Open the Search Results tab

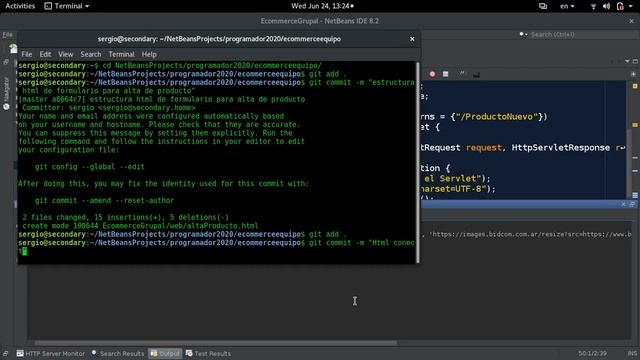118,353
